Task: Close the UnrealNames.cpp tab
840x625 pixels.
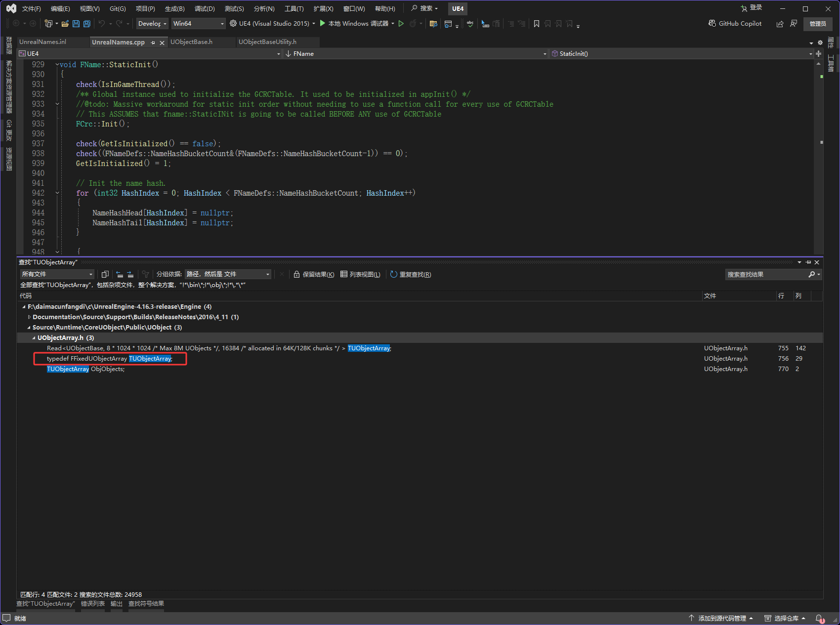Action: 162,42
